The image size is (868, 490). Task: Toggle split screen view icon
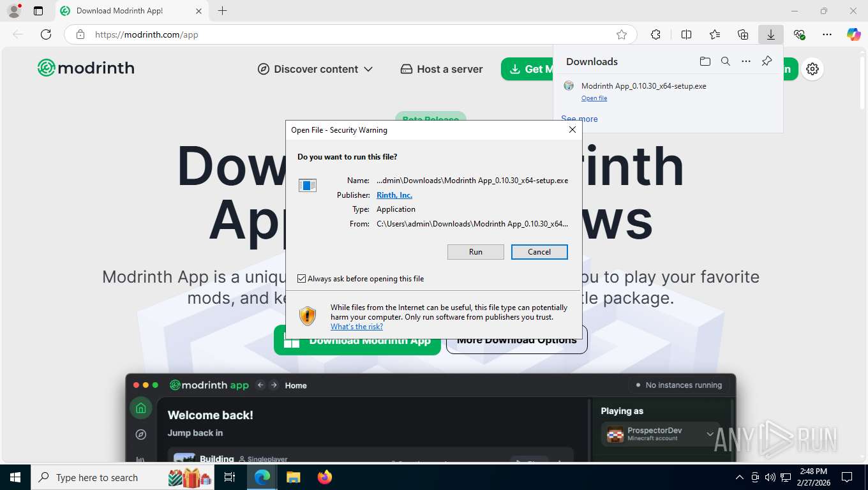[686, 34]
